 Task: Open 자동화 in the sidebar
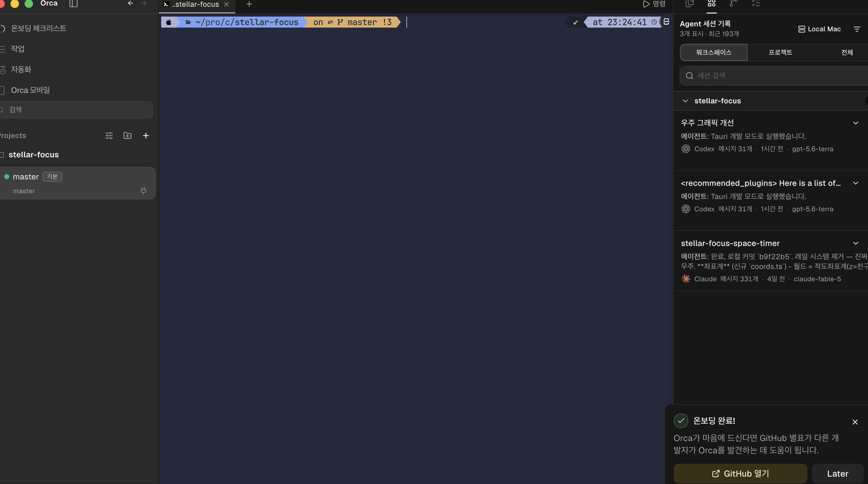(x=21, y=70)
